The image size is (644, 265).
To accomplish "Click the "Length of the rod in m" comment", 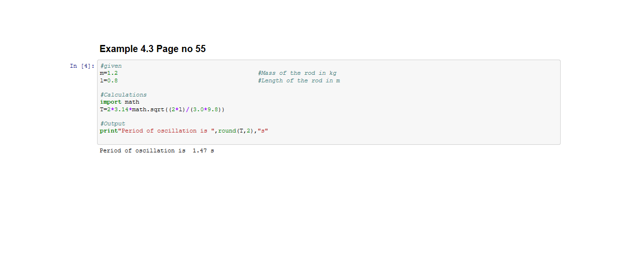I will (x=299, y=80).
